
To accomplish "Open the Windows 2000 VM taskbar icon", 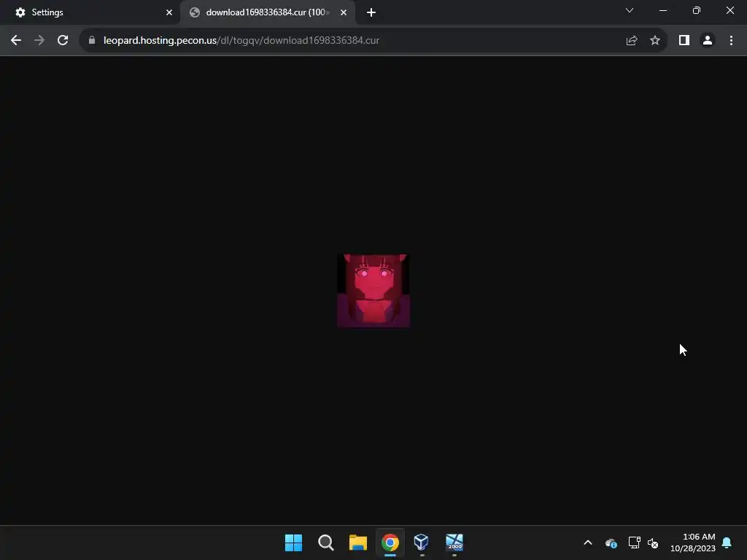I will [454, 542].
